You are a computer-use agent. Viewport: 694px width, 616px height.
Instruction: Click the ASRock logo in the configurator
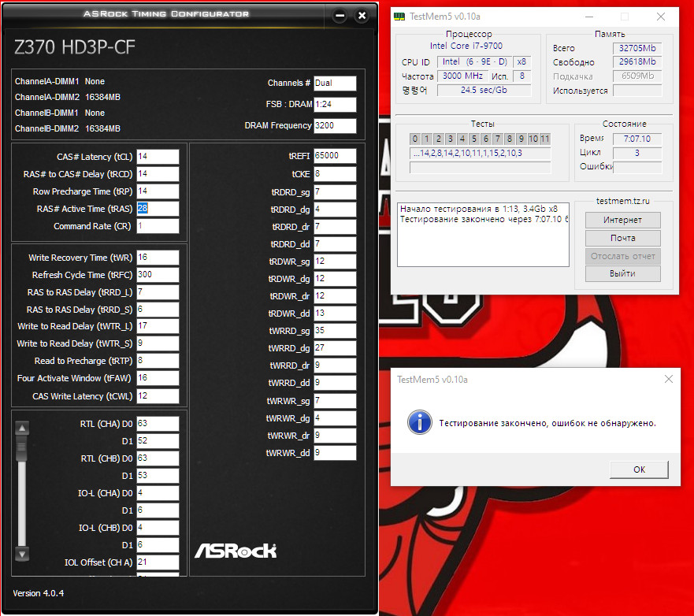click(236, 551)
